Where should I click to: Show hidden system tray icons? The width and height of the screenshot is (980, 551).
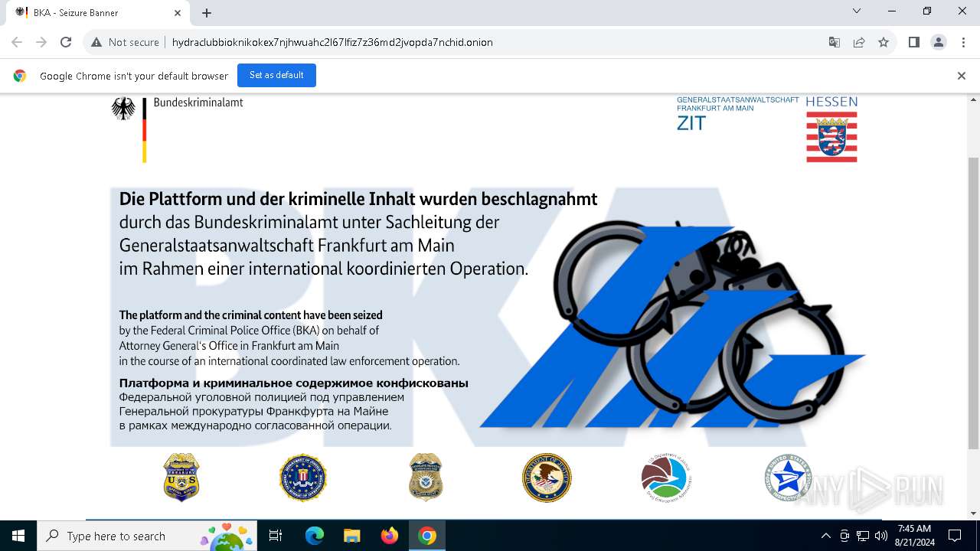click(x=825, y=536)
